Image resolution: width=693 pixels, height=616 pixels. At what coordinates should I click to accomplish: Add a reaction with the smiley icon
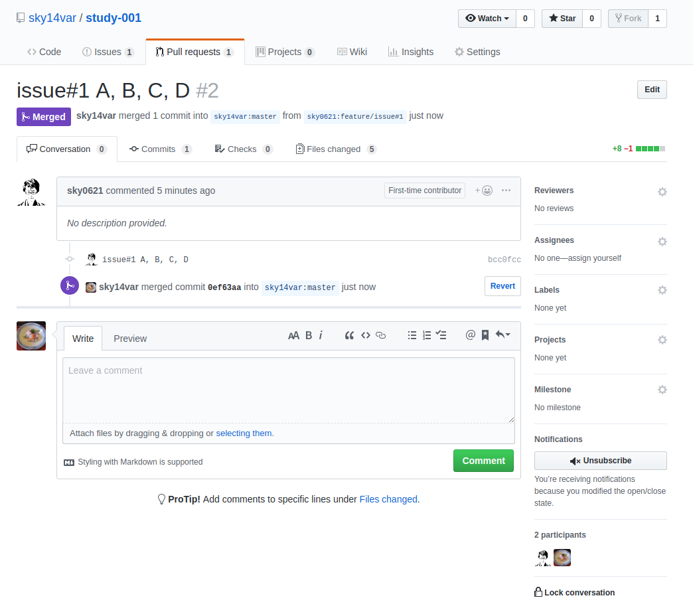pyautogui.click(x=484, y=191)
